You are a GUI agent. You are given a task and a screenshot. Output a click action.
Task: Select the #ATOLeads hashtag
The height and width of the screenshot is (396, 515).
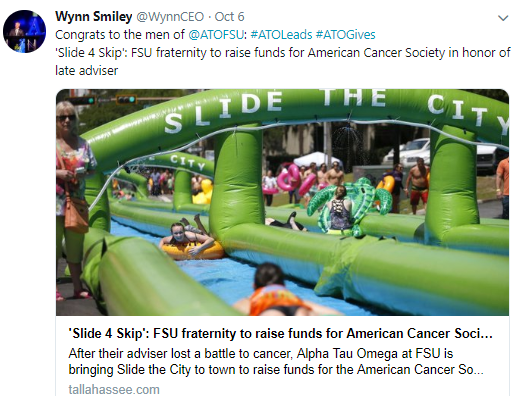(281, 35)
